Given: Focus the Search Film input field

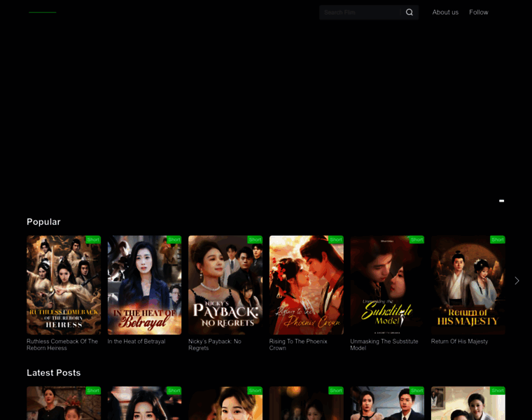Looking at the screenshot, I should tap(360, 13).
